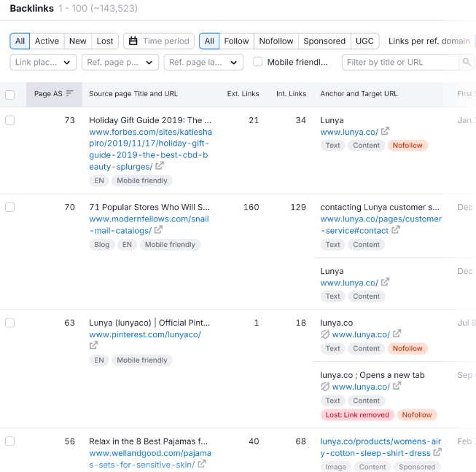Click the Time period button

coord(159,42)
